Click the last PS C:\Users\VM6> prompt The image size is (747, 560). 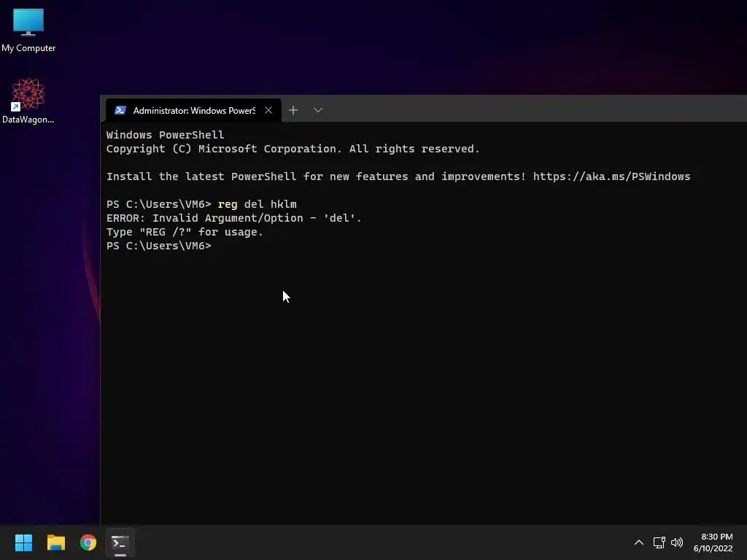coord(158,246)
